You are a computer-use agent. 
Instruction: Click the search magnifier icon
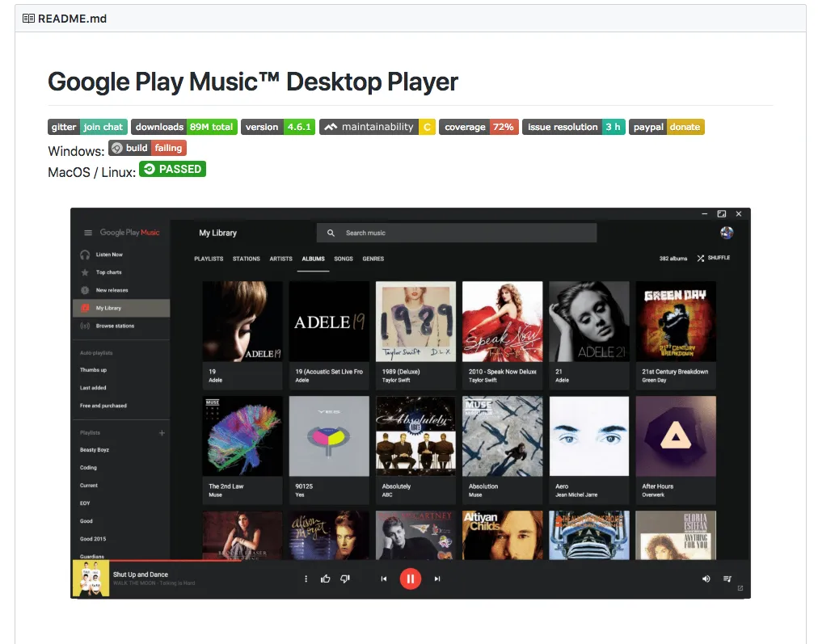(331, 233)
